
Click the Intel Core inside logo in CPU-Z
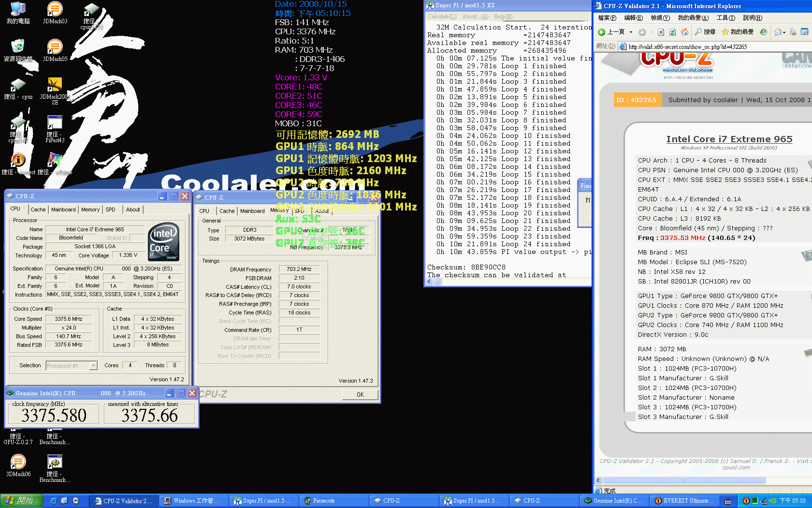click(x=163, y=241)
